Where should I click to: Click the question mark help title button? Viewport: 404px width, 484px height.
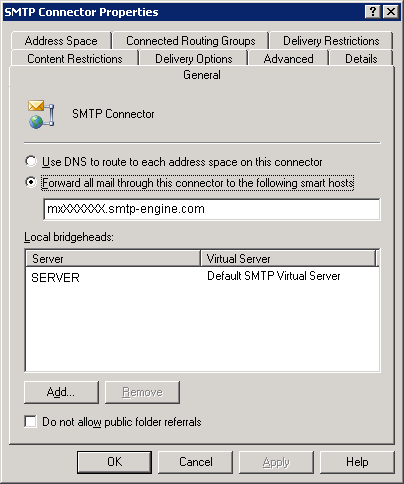click(x=373, y=12)
